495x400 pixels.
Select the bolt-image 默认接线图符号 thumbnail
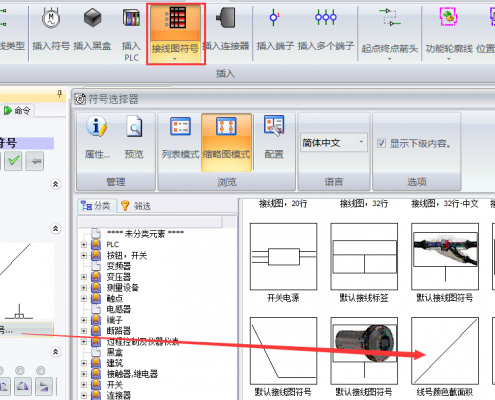click(x=364, y=351)
